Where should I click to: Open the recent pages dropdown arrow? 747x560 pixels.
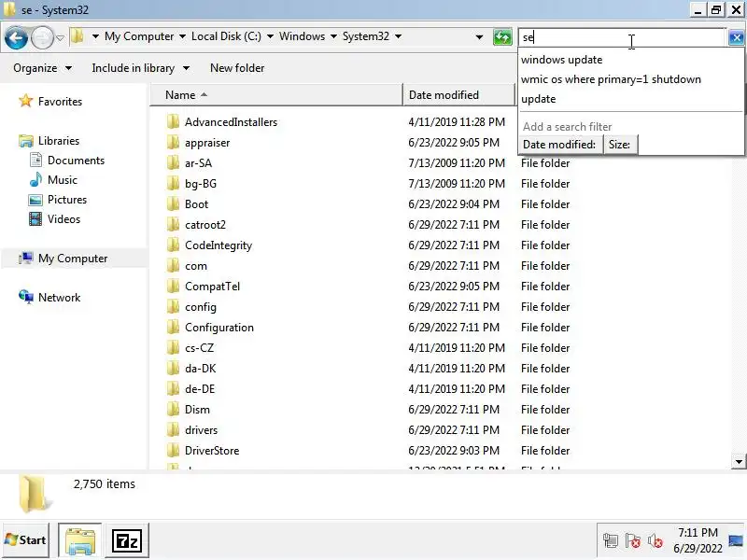[60, 37]
